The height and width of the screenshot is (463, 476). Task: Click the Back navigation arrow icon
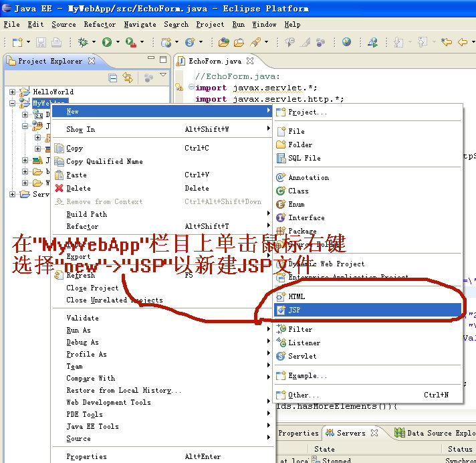coord(463,42)
